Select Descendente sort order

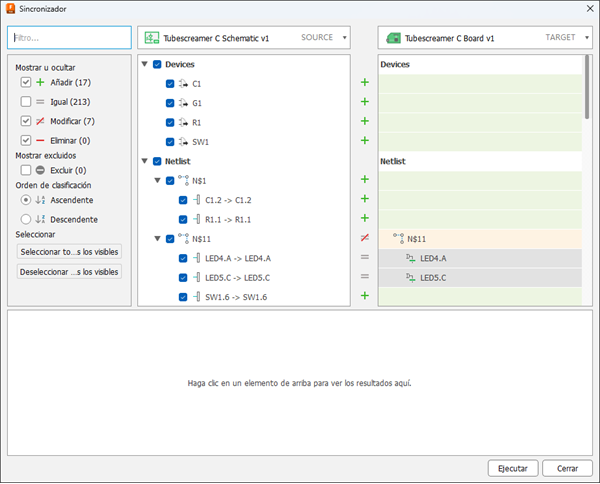(26, 219)
